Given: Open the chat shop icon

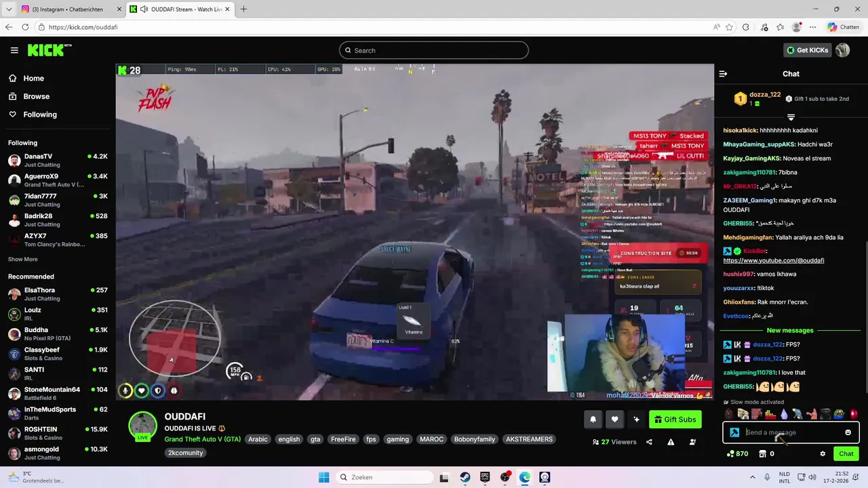Looking at the screenshot, I should [763, 454].
